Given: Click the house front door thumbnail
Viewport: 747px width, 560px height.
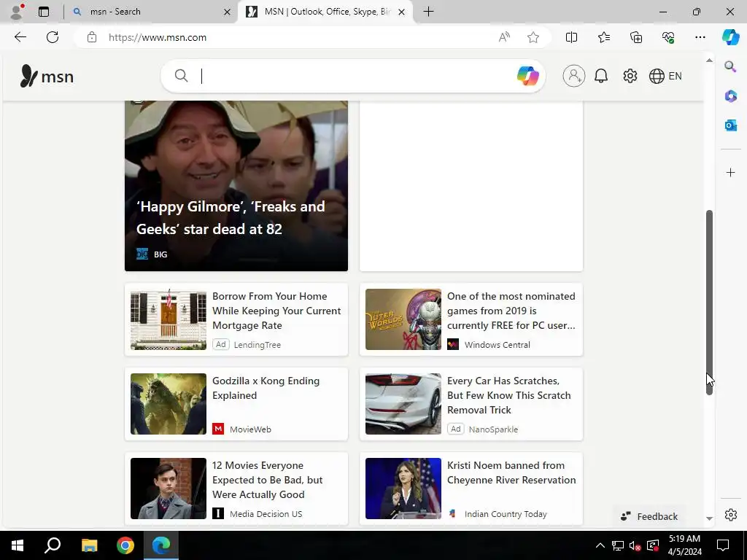Looking at the screenshot, I should tap(169, 319).
